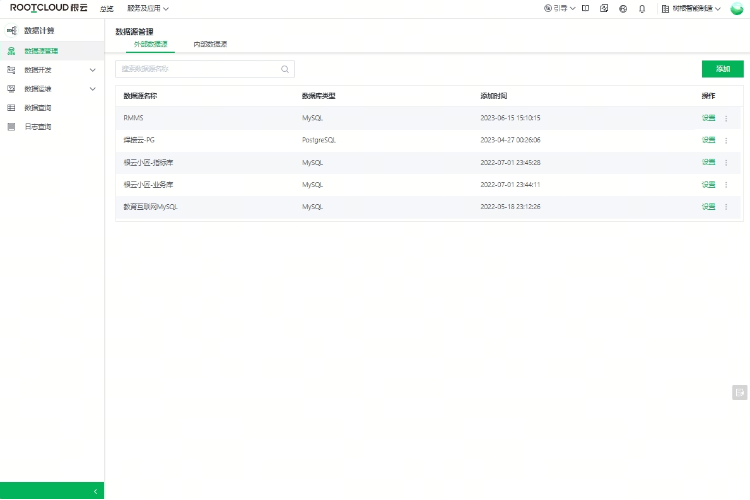The height and width of the screenshot is (500, 750).
Task: Click the floating widget icon at right edge
Action: (739, 392)
